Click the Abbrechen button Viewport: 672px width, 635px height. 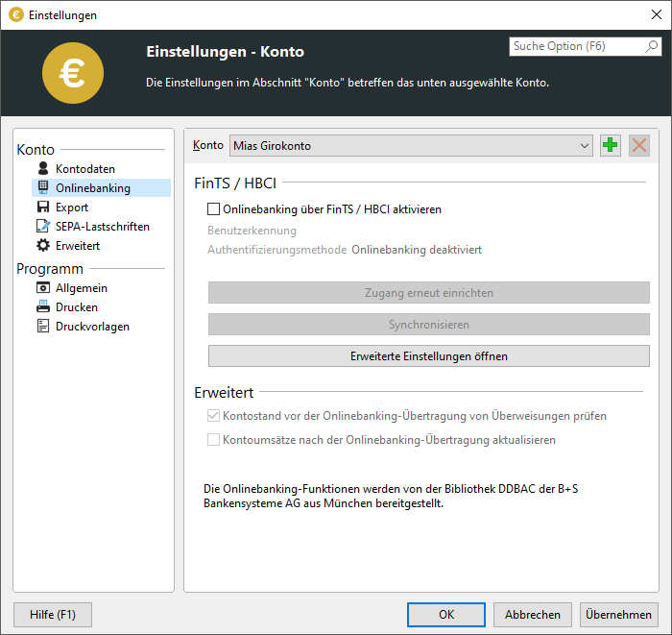click(532, 615)
